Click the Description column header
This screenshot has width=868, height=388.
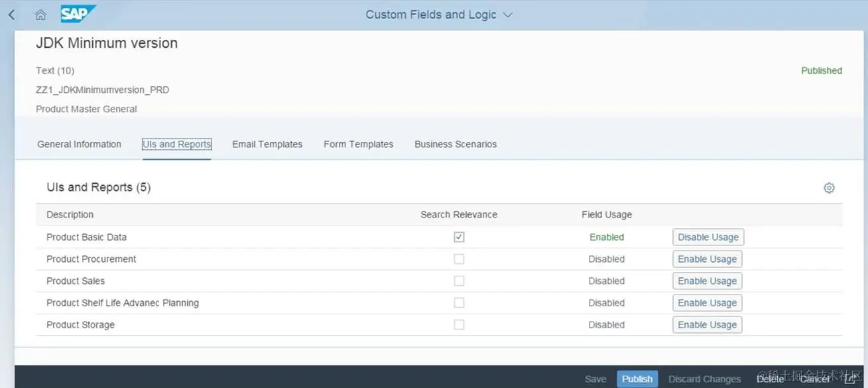[70, 214]
